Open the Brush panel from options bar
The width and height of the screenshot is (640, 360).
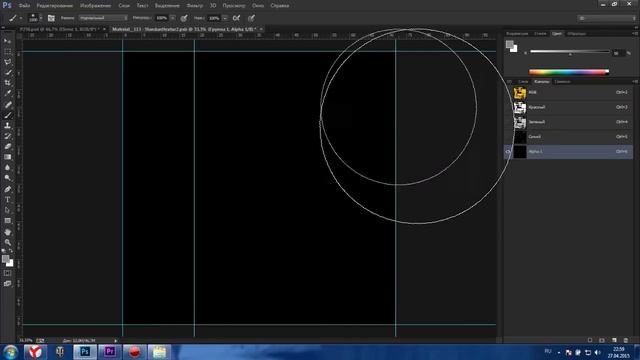click(x=51, y=18)
